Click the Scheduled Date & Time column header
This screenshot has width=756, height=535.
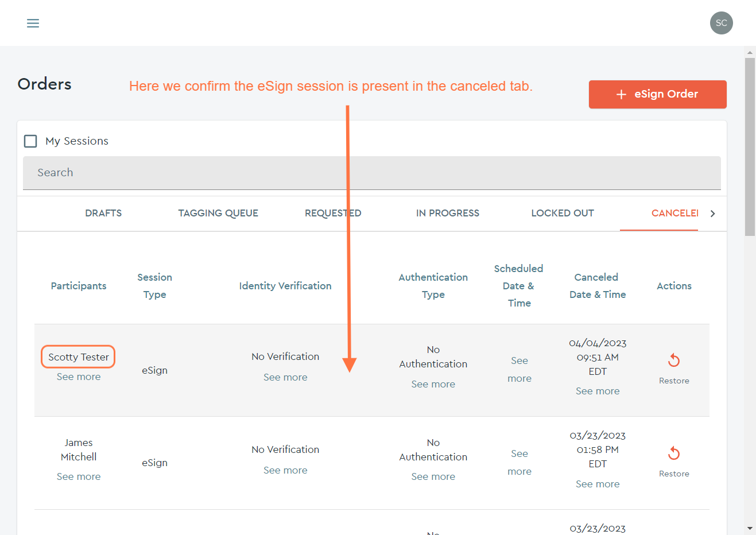click(519, 286)
